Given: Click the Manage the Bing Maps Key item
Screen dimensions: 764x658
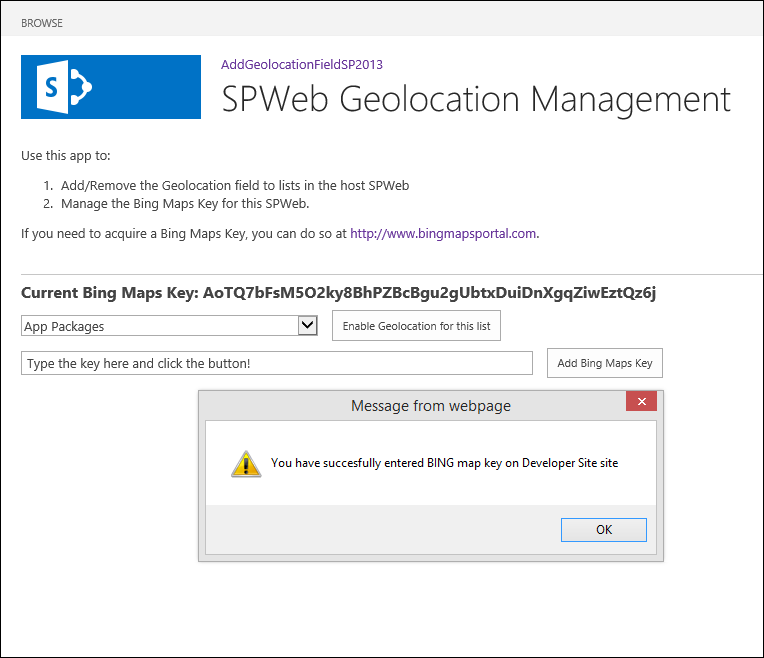Looking at the screenshot, I should [x=185, y=204].
